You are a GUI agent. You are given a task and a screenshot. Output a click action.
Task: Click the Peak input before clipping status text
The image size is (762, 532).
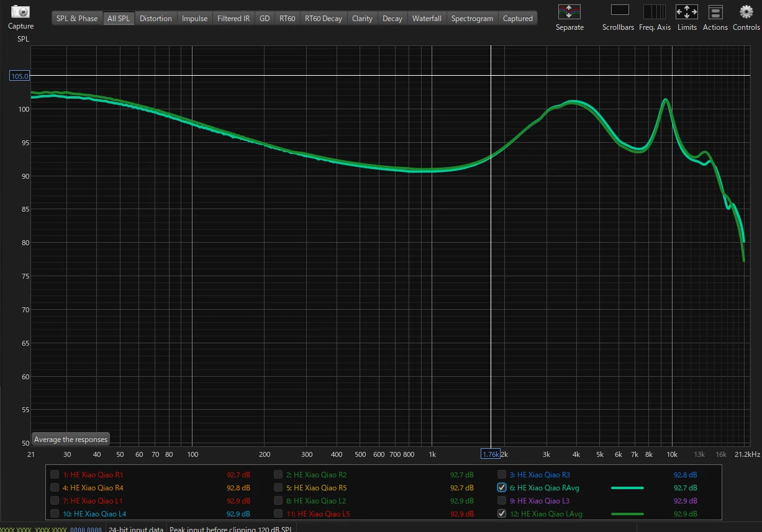coord(230,530)
